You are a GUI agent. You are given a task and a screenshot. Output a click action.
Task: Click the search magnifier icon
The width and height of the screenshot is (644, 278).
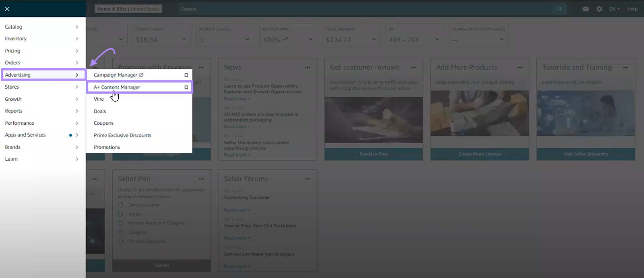point(559,9)
